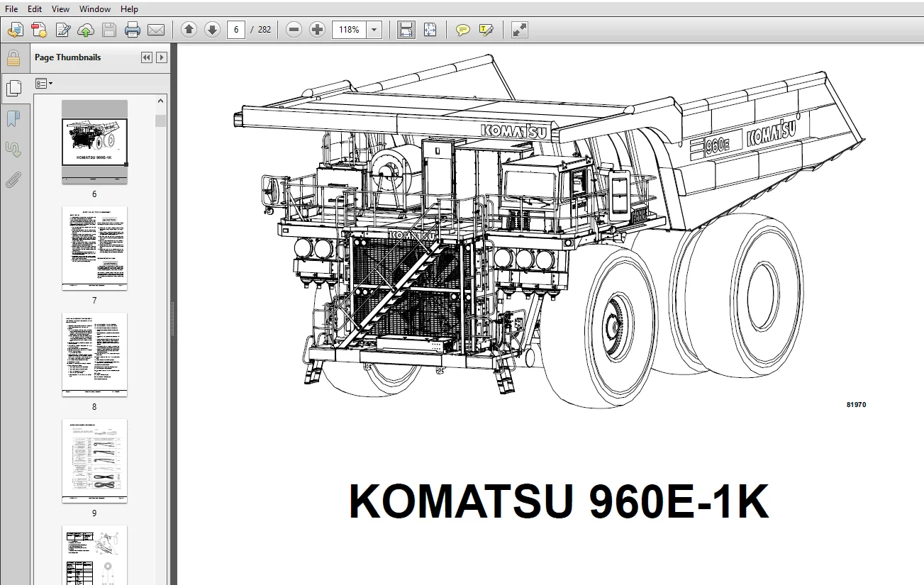Click the thumbnails scrollbar up arrow
The image size is (924, 585).
(161, 101)
